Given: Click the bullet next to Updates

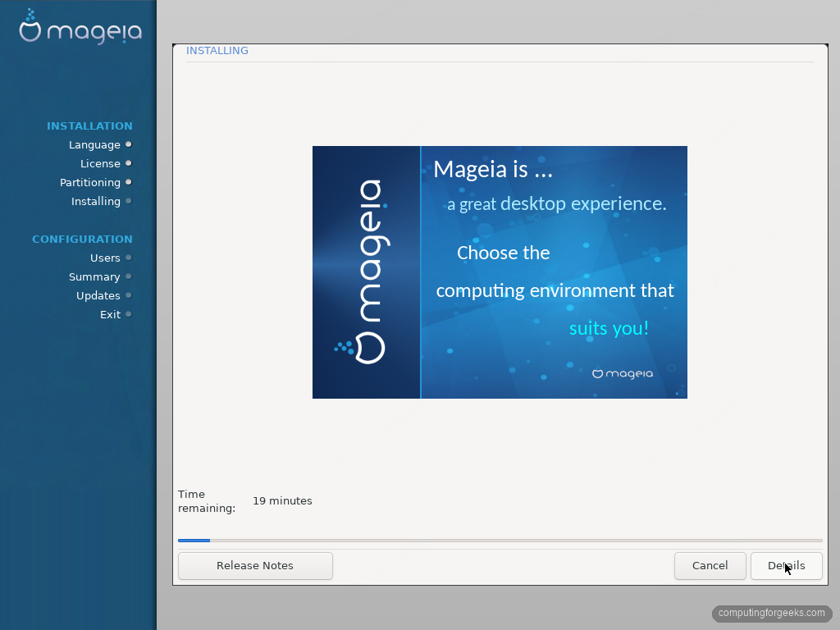Looking at the screenshot, I should coord(129,295).
